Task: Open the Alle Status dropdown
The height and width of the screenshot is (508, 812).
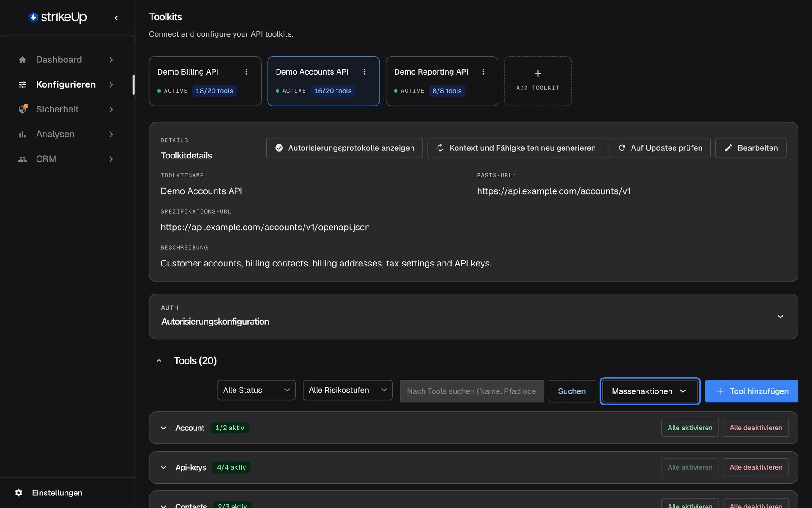Action: (256, 390)
